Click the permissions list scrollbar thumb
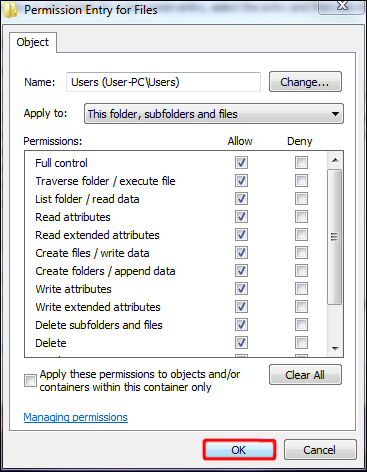Viewport: 367px width, 472px height. pos(335,237)
